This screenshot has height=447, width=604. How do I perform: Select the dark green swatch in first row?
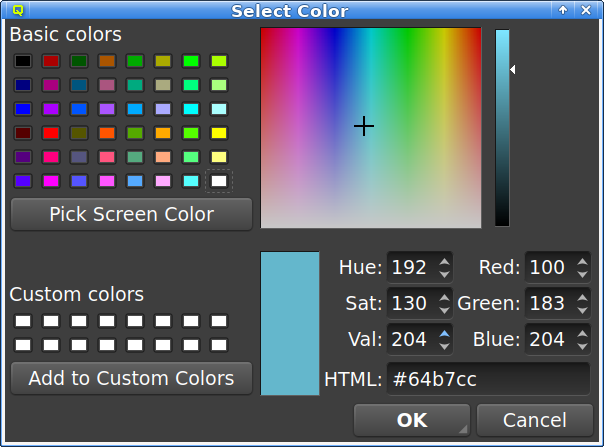[79, 61]
